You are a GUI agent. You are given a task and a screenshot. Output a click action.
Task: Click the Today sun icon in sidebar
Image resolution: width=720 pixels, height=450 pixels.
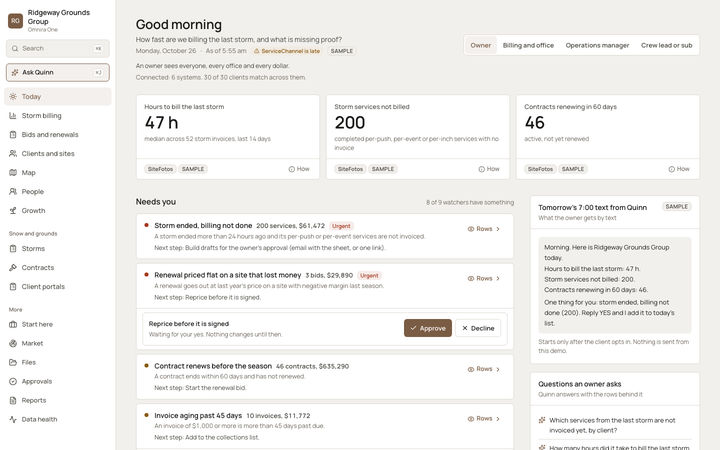coord(13,96)
